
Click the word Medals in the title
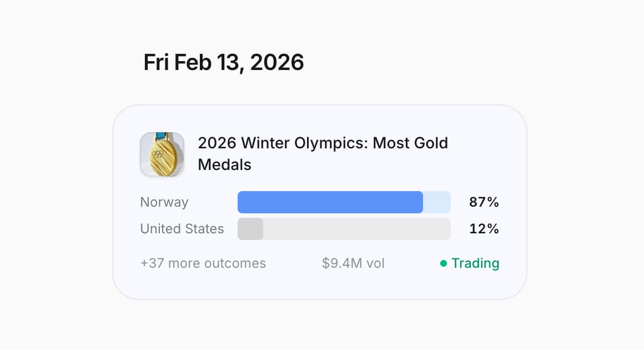(224, 165)
